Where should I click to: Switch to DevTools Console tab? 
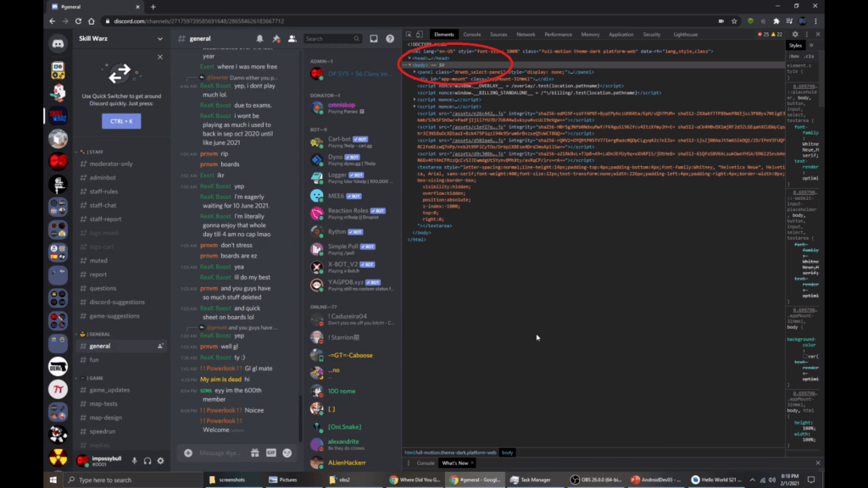pos(472,34)
